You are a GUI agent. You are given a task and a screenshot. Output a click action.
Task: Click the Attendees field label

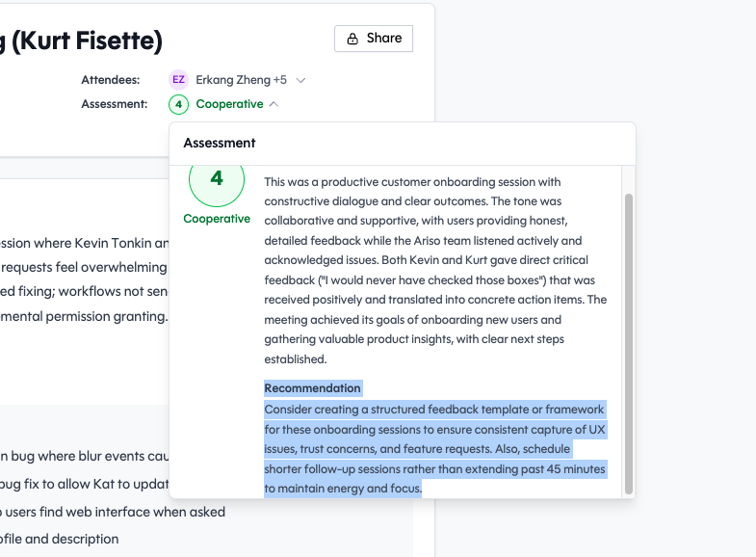pos(111,80)
